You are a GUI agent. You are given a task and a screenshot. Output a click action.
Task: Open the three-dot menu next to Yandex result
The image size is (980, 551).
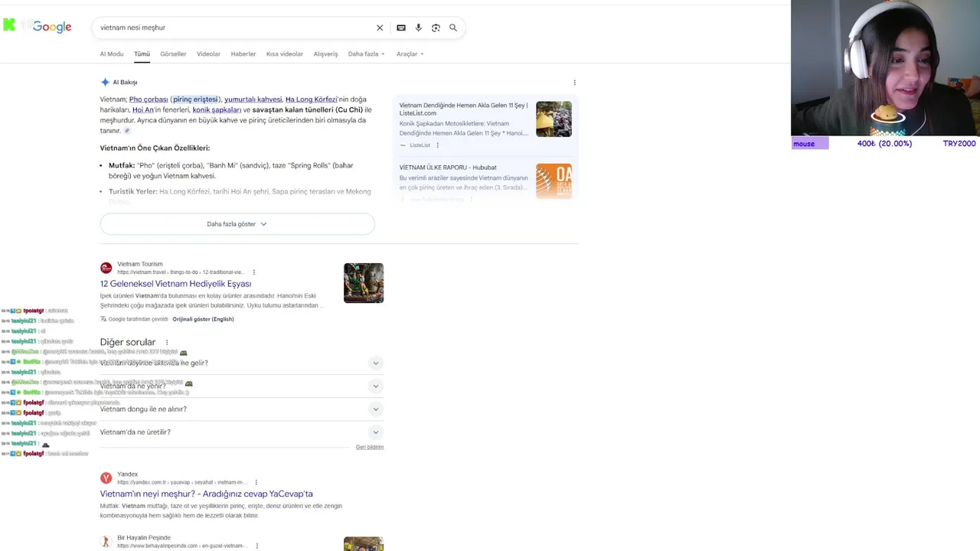pos(256,483)
